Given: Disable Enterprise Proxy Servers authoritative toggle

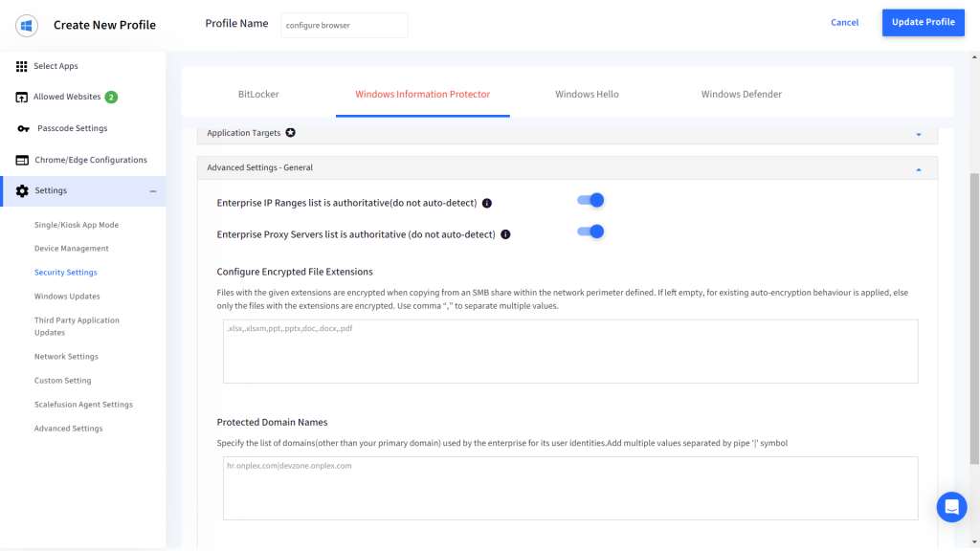Looking at the screenshot, I should point(590,231).
